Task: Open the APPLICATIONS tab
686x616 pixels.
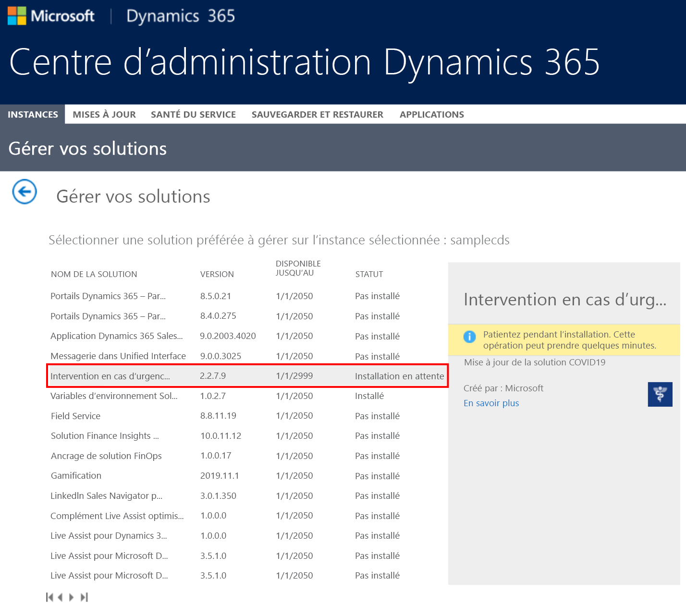Action: (x=432, y=114)
